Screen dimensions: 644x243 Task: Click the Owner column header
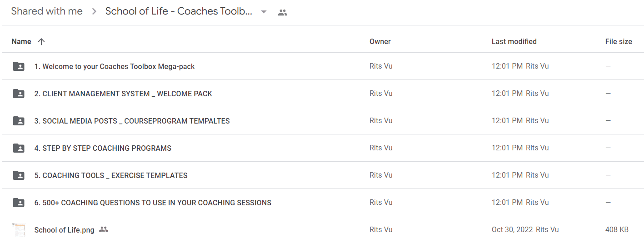pos(380,41)
